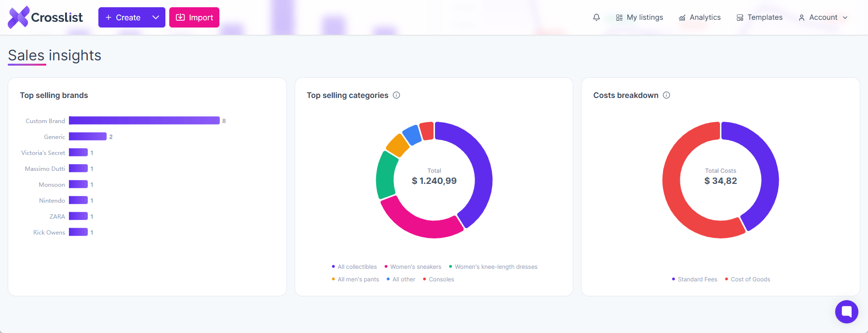The image size is (868, 333).
Task: Toggle Cost of Goods legend entry
Action: tap(747, 279)
